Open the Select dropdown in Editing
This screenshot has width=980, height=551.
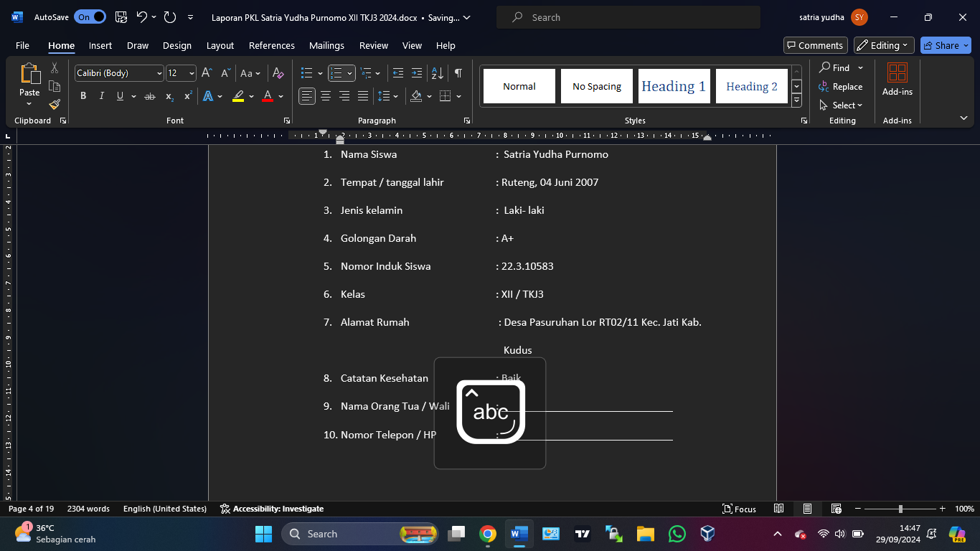coord(842,105)
